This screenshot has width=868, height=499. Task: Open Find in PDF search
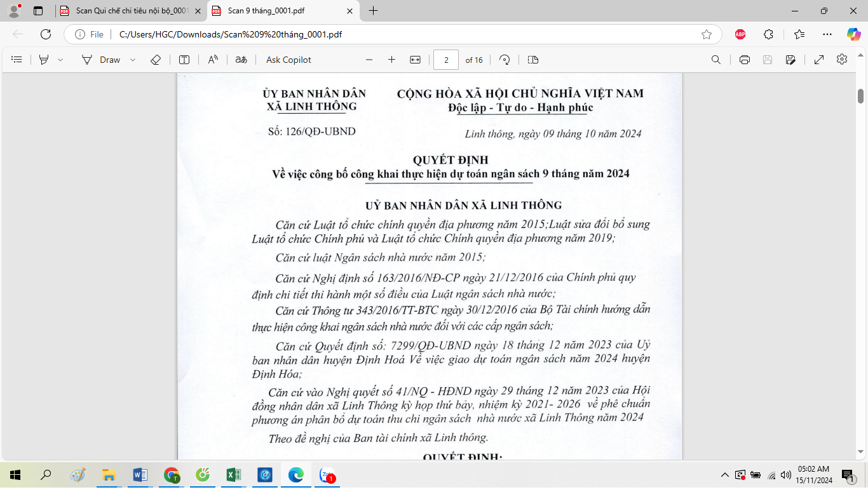click(716, 60)
